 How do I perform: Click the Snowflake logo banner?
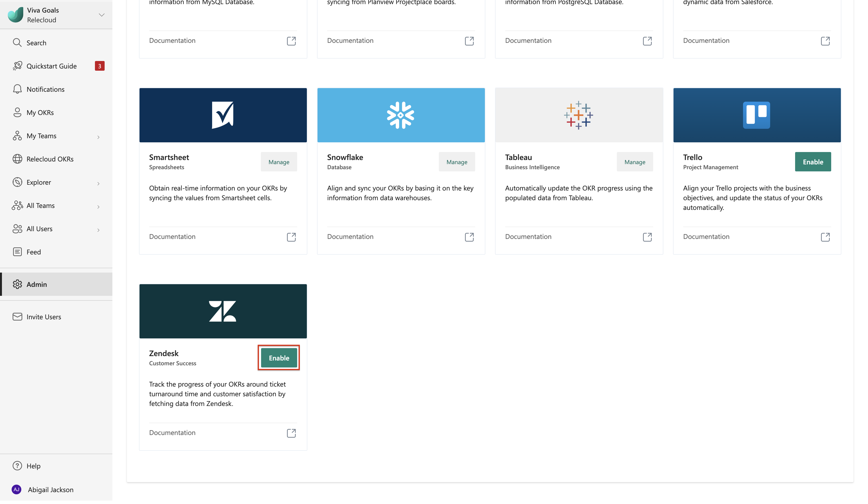pos(401,115)
